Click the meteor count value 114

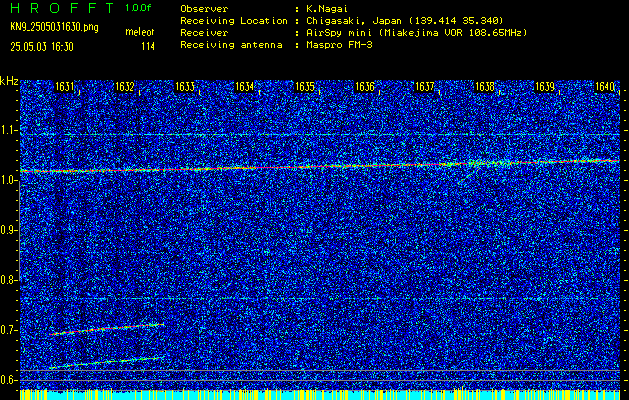coord(148,47)
